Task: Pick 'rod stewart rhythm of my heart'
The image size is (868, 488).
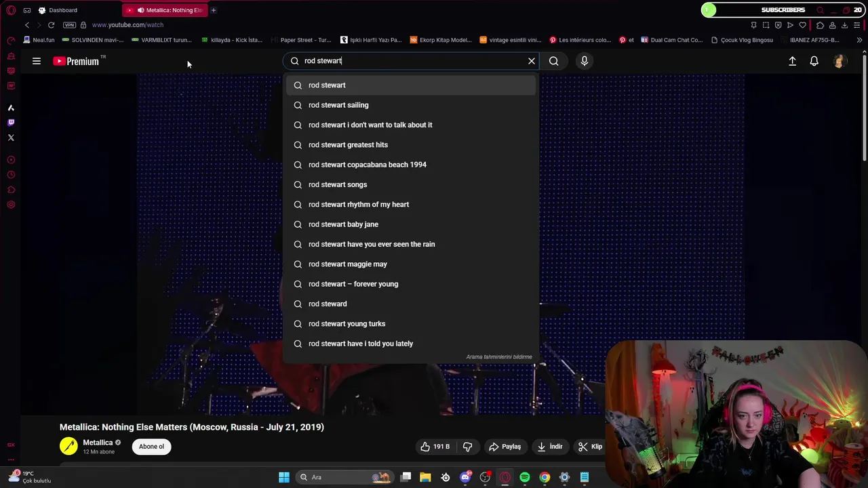Action: coord(410,204)
